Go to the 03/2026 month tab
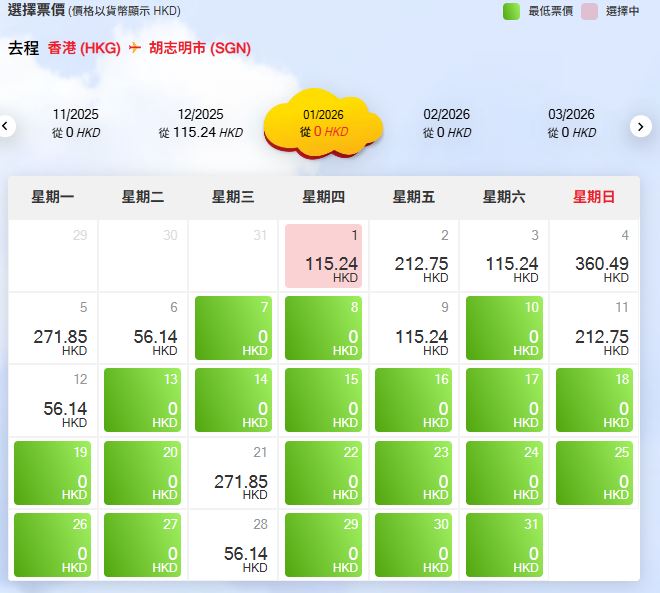This screenshot has width=660, height=593. (571, 123)
